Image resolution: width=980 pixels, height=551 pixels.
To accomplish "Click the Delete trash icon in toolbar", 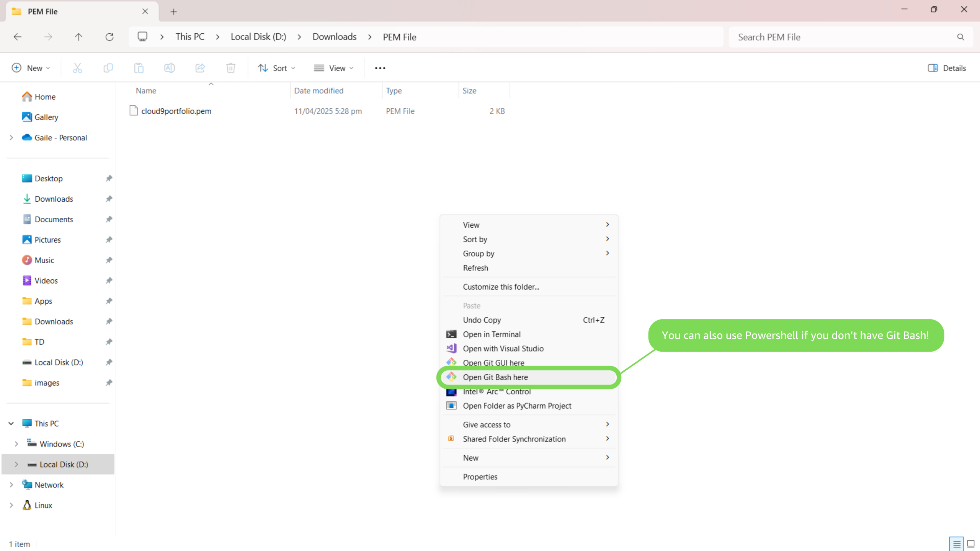I will click(230, 68).
